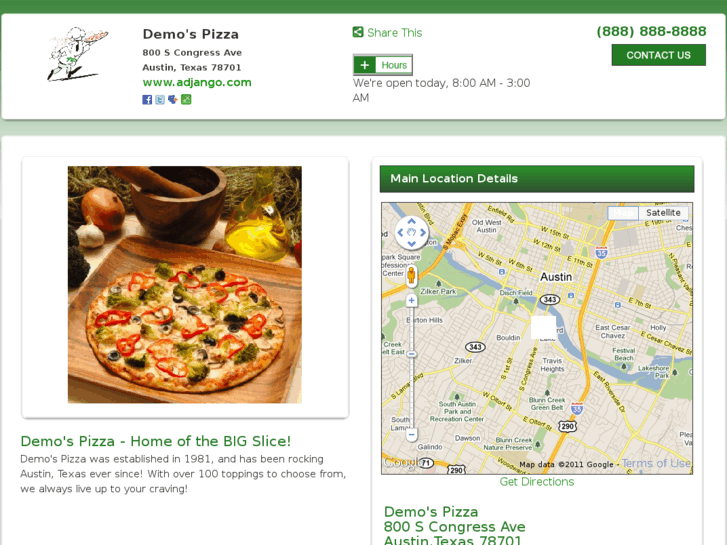Click the phone number (888) 888-8888
The image size is (727, 545).
(651, 32)
